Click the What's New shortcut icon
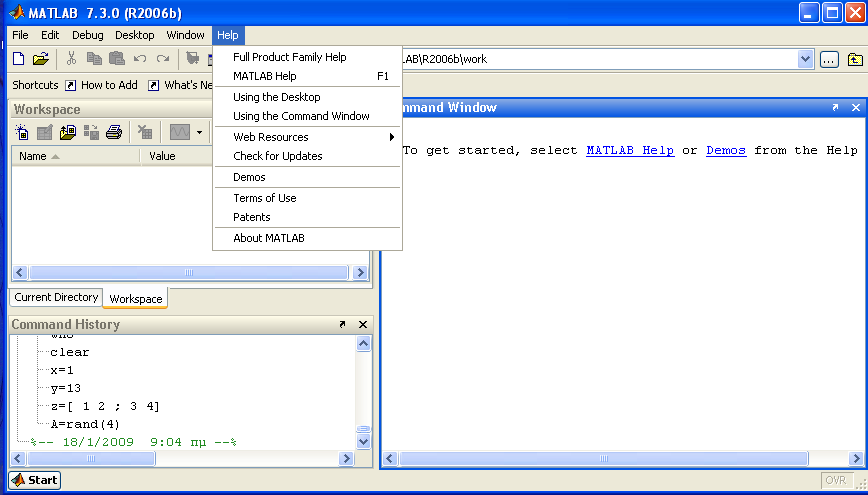 [x=153, y=85]
